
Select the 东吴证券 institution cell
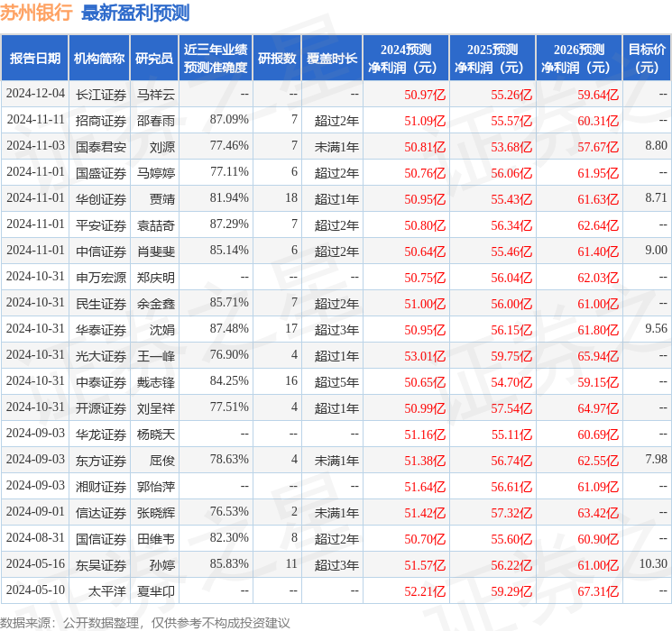click(101, 565)
